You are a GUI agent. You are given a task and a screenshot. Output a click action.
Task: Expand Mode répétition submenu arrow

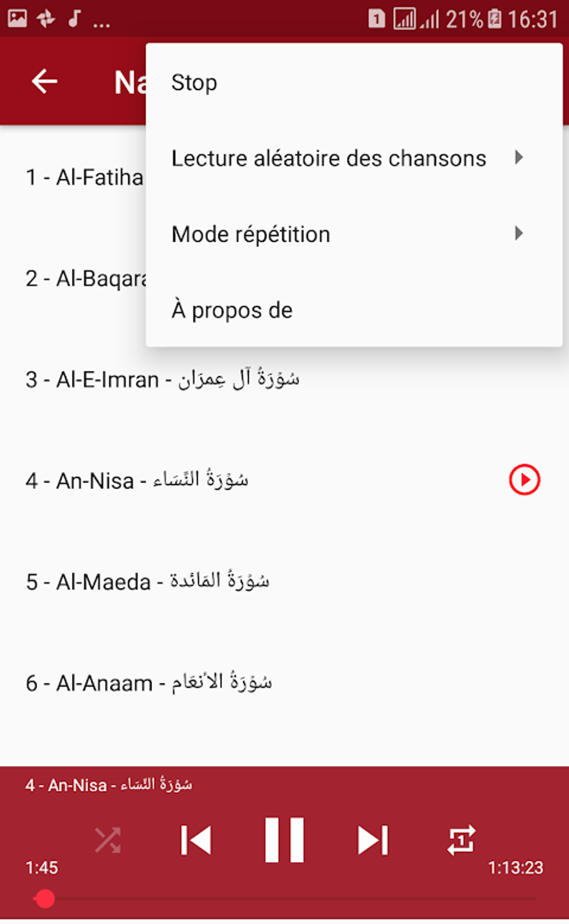point(519,233)
